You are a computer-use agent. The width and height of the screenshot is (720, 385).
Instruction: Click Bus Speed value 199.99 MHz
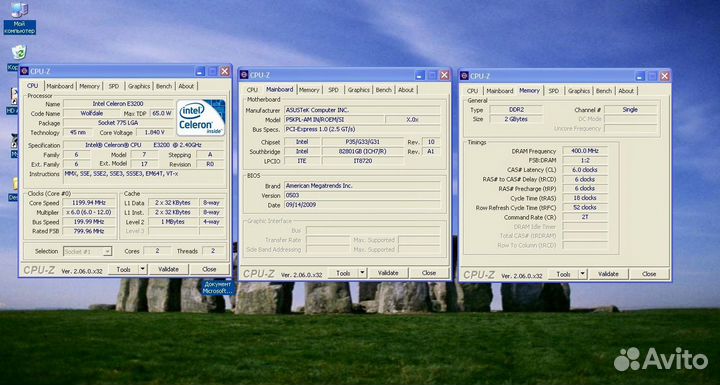(x=89, y=221)
